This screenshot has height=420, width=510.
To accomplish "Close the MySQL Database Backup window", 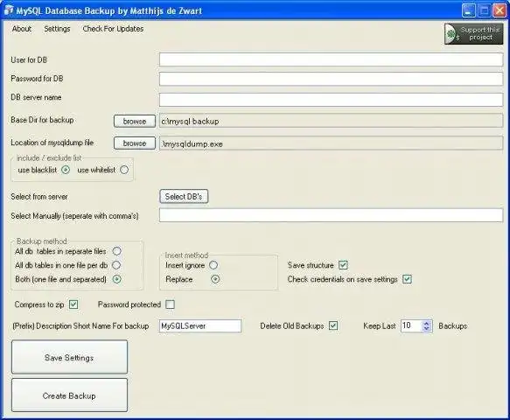I will (500, 10).
